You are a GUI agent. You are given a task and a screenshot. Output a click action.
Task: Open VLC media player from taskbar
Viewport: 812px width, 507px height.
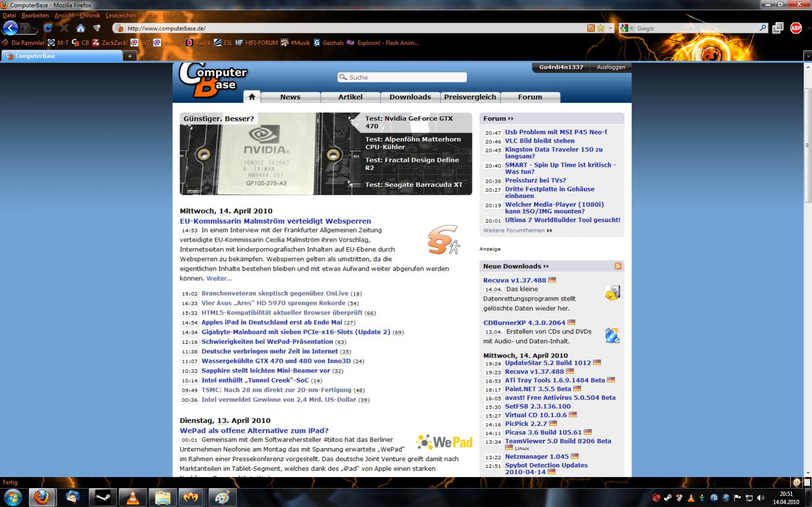133,497
